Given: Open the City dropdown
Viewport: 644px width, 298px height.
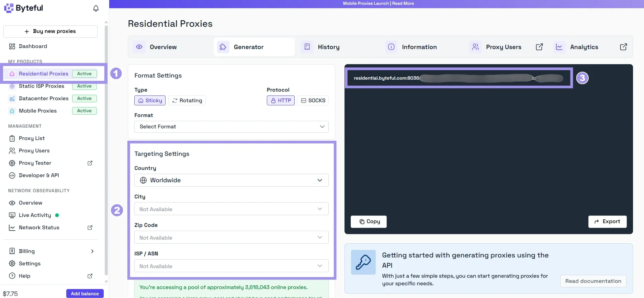Looking at the screenshot, I should [x=231, y=209].
